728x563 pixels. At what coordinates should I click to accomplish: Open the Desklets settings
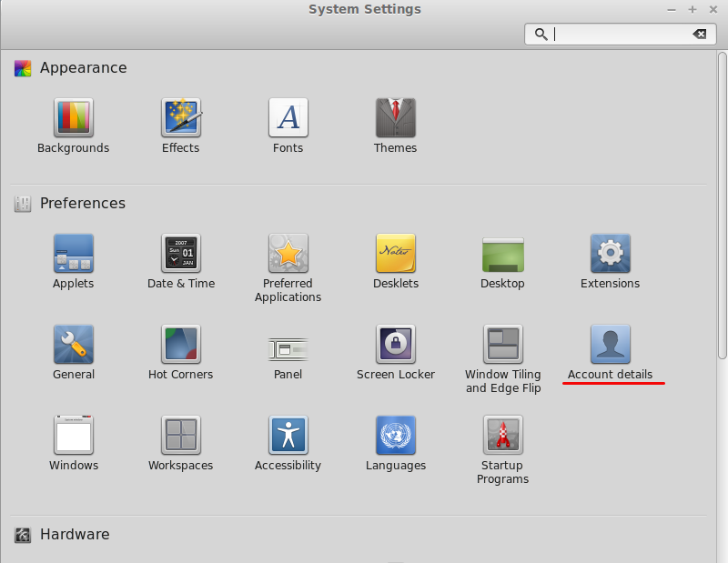[x=395, y=254]
